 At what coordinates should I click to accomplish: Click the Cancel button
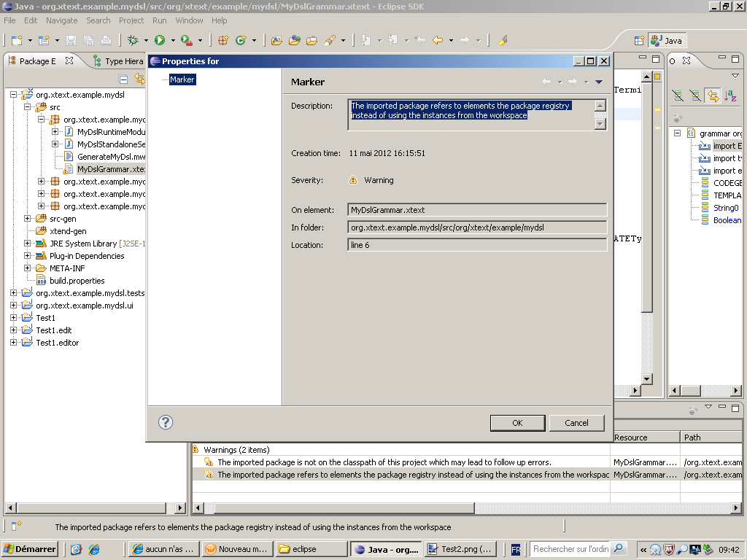tap(576, 423)
